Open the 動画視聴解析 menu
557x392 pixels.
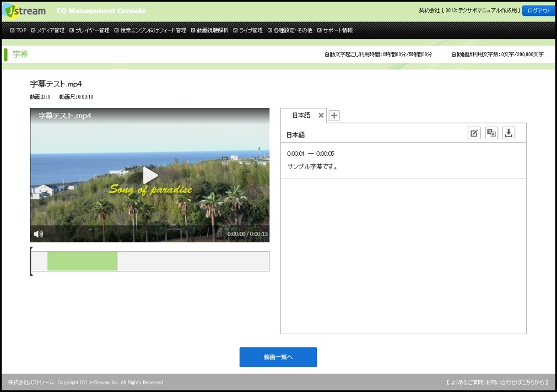point(209,30)
